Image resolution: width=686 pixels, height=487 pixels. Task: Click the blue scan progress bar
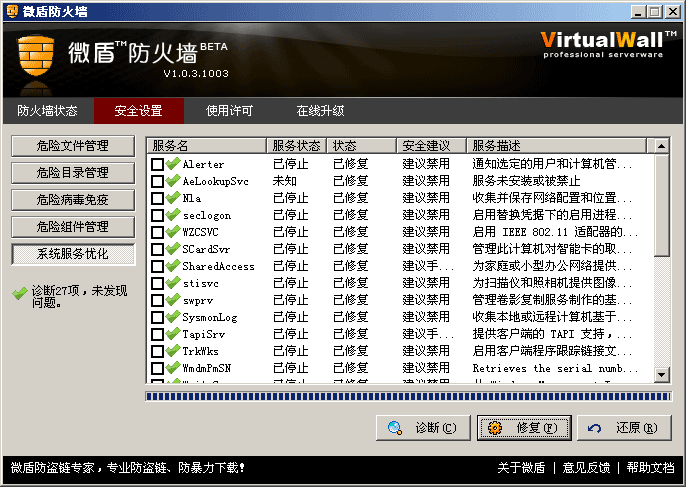point(408,396)
